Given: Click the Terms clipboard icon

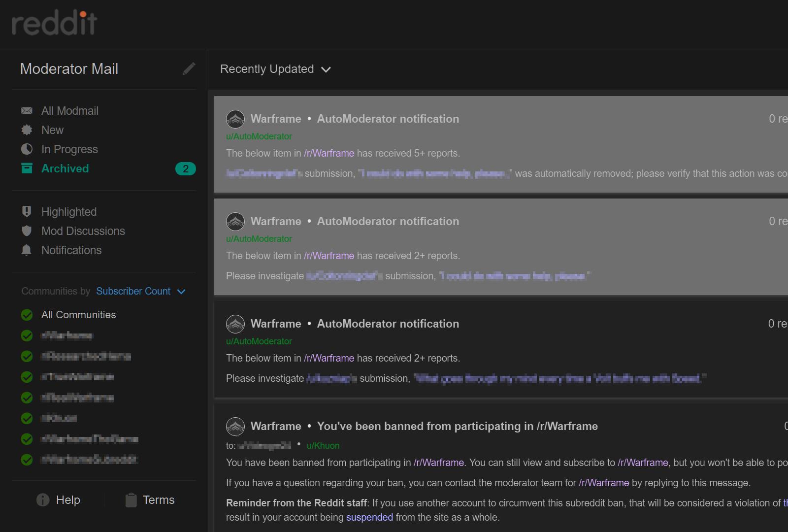Looking at the screenshot, I should [x=131, y=500].
